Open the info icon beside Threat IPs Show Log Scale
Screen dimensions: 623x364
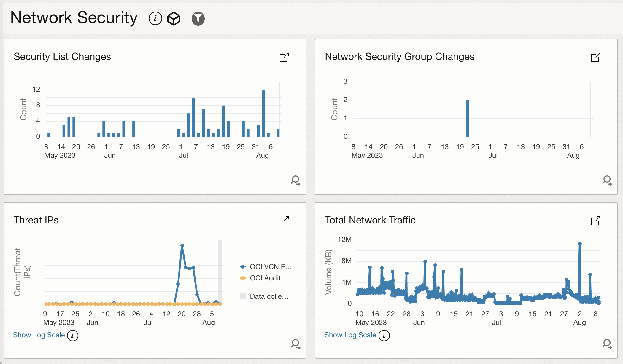click(73, 336)
